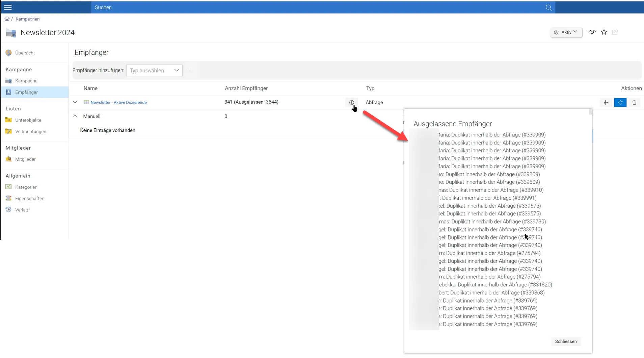Viewport: 644px width, 358px height.
Task: Click the Abfrage type cell
Action: point(374,102)
